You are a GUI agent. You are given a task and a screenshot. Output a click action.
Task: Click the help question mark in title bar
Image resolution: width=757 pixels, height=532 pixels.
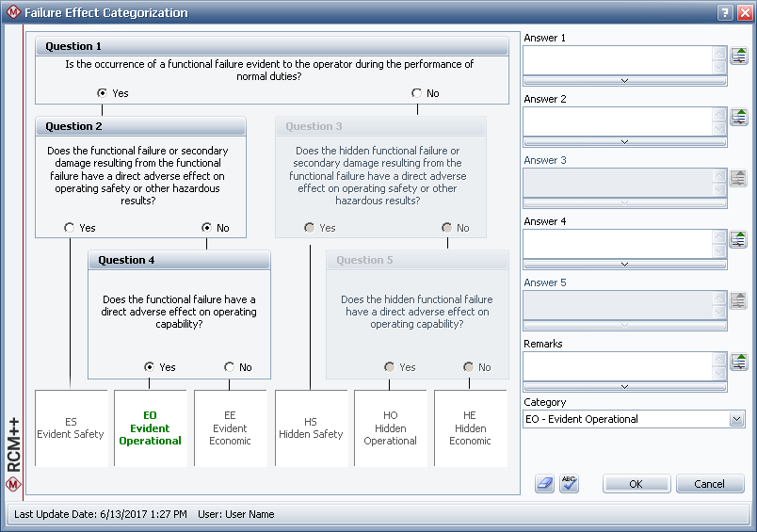click(x=725, y=13)
